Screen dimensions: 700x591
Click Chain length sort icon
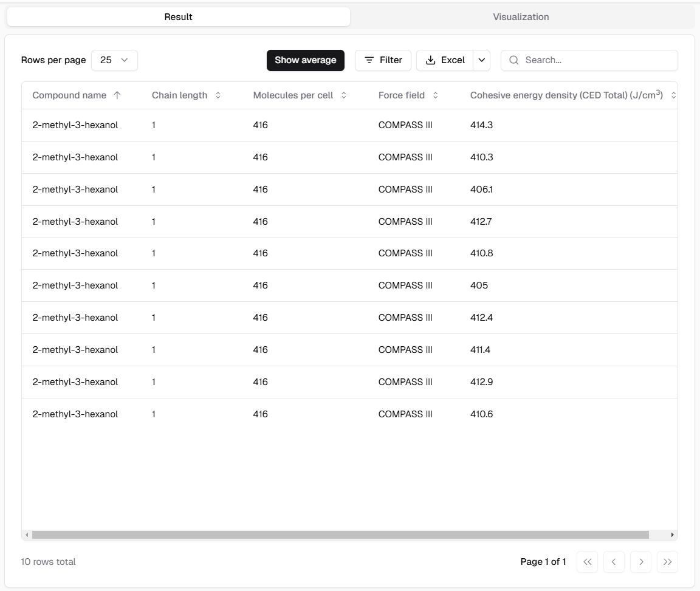click(x=218, y=95)
